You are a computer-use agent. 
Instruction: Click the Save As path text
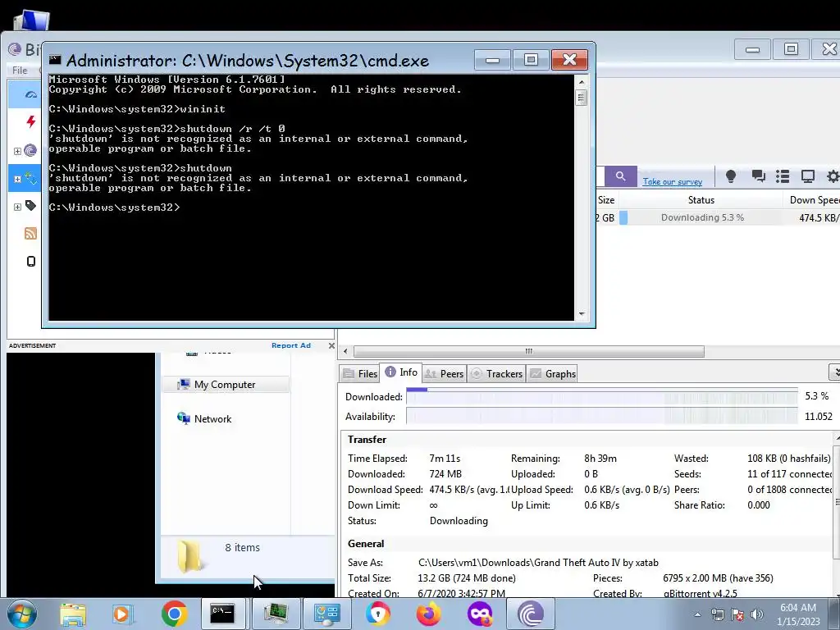click(x=538, y=563)
